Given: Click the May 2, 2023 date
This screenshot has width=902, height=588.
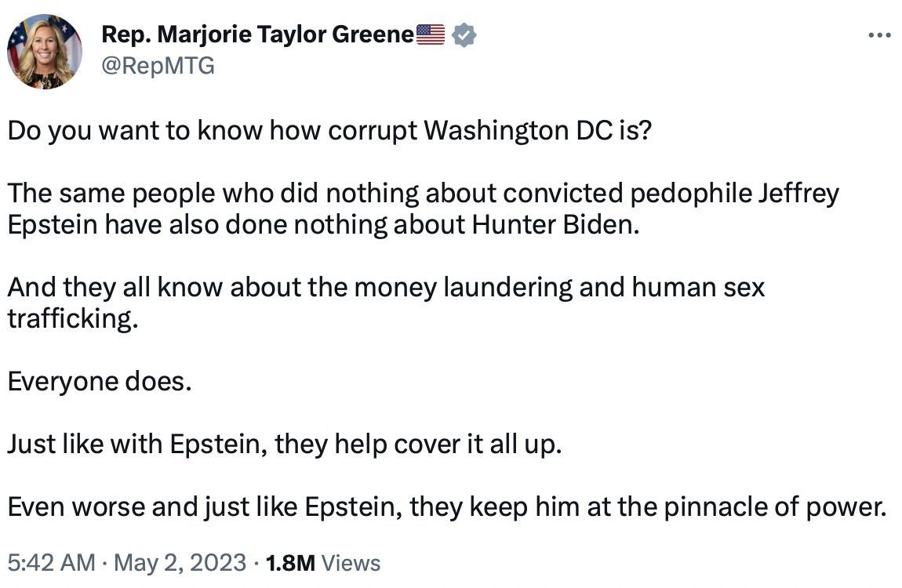Looking at the screenshot, I should pyautogui.click(x=180, y=562).
